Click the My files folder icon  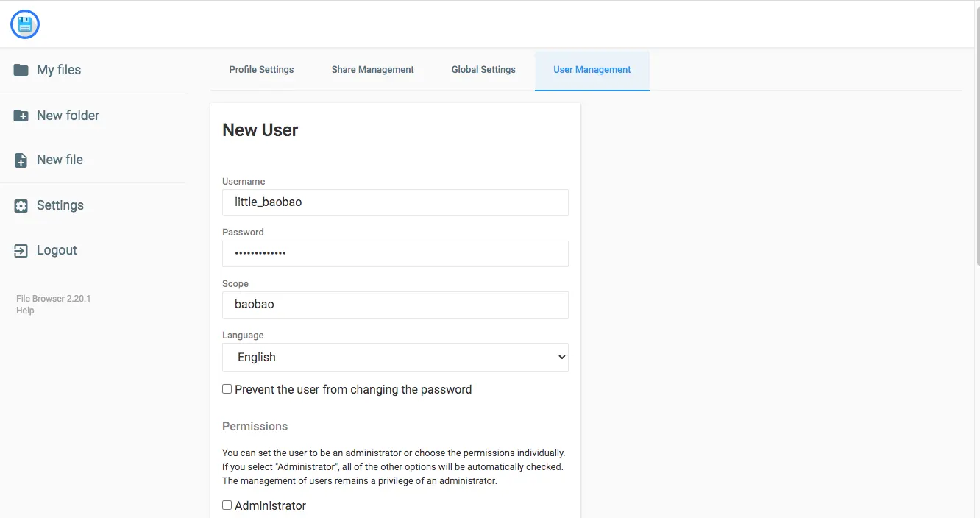(x=21, y=70)
